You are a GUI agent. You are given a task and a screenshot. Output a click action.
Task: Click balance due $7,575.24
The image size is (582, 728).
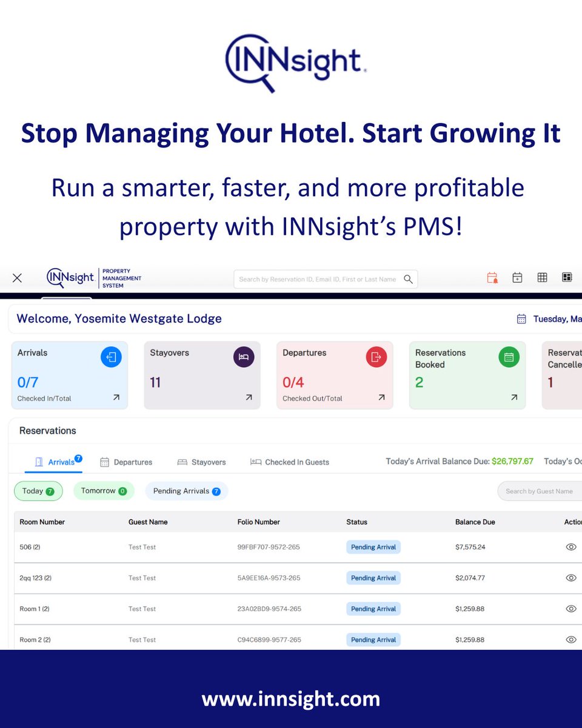[470, 547]
